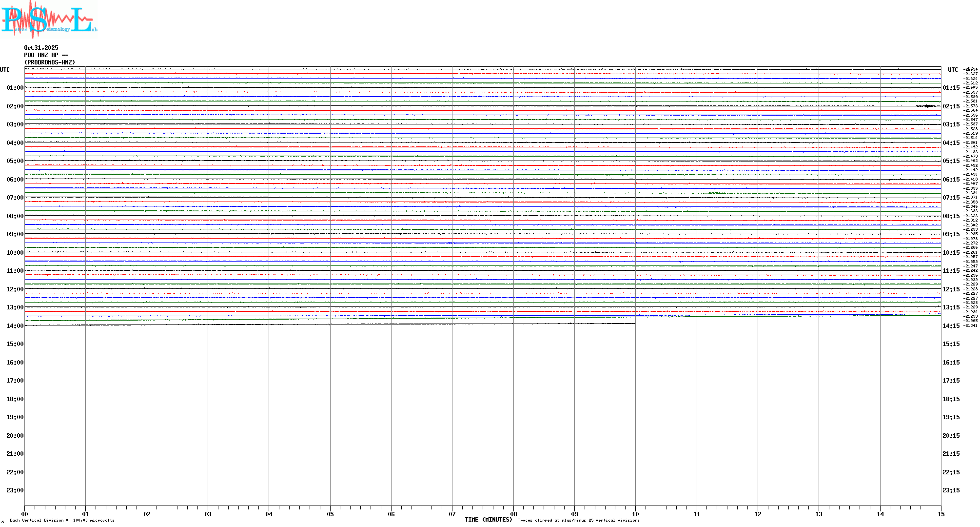Toggle the UTC label on the left axis
This screenshot has width=980, height=527.
tap(5, 70)
